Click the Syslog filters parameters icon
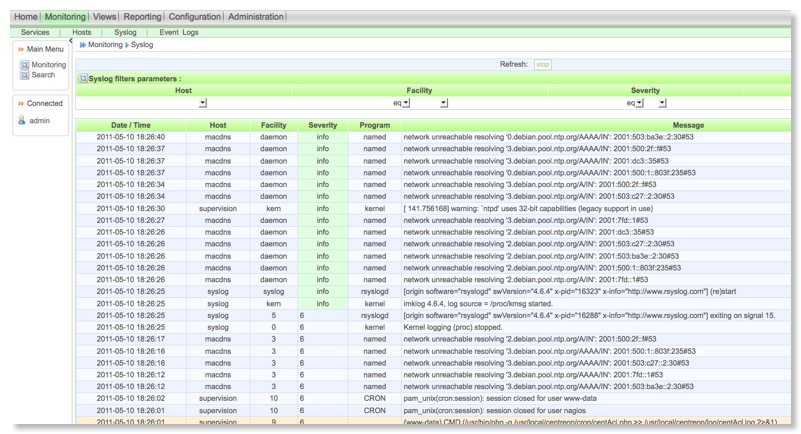Image resolution: width=801 pixels, height=434 pixels. click(83, 78)
